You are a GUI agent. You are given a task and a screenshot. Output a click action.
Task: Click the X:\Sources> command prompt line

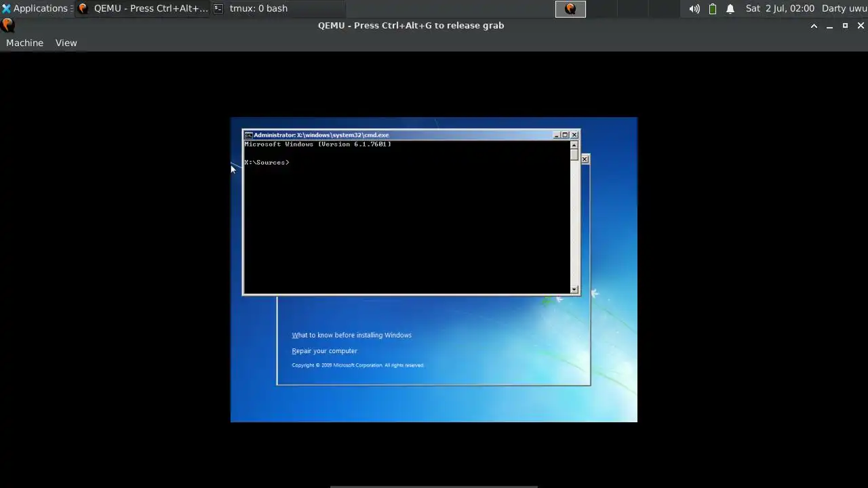(x=267, y=163)
